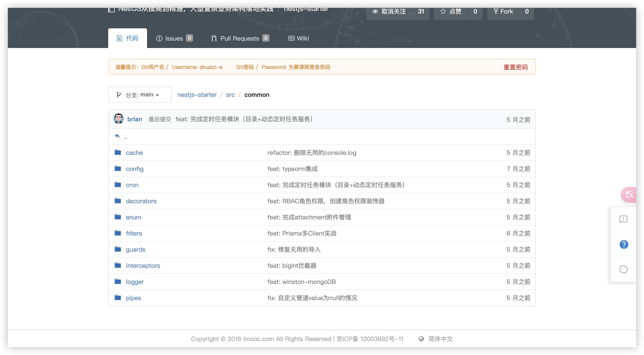Click the '..' parent directory entry
644x355 pixels.
(125, 137)
